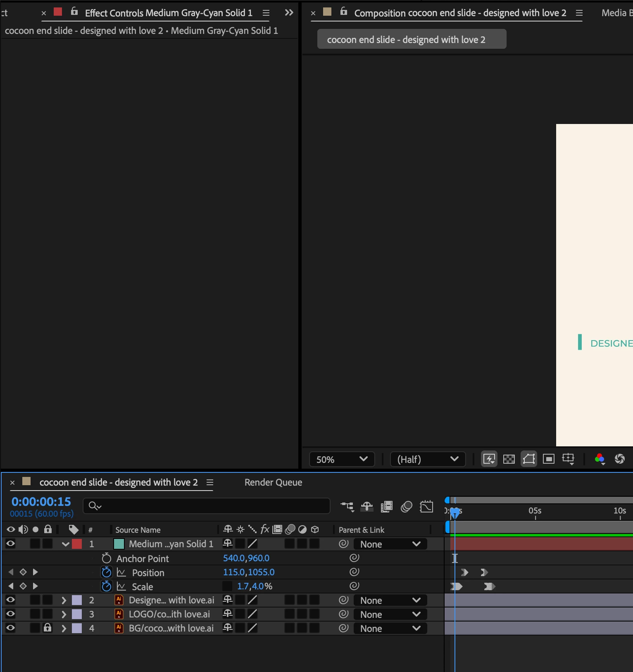633x672 pixels.
Task: Open Effect Controls panel menu
Action: pos(266,13)
